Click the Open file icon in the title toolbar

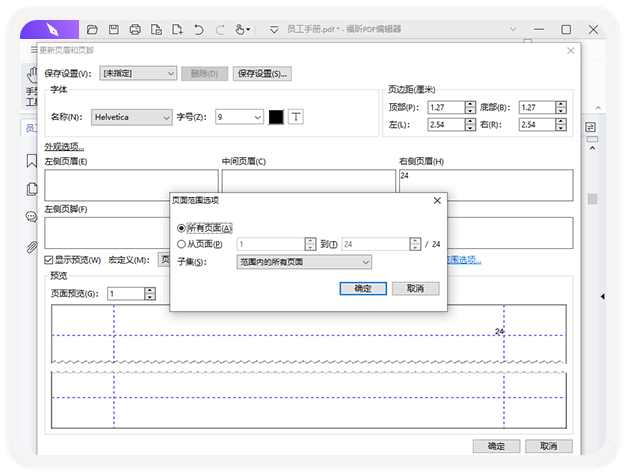[x=92, y=30]
